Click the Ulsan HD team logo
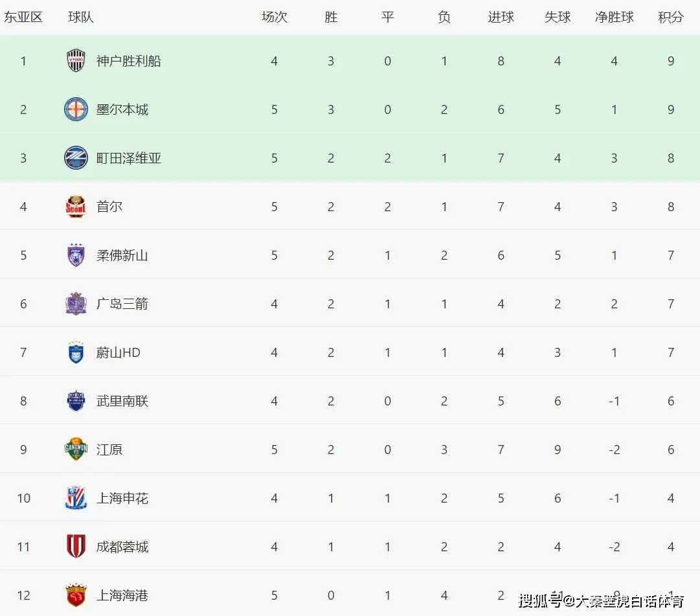The width and height of the screenshot is (700, 616). [76, 352]
